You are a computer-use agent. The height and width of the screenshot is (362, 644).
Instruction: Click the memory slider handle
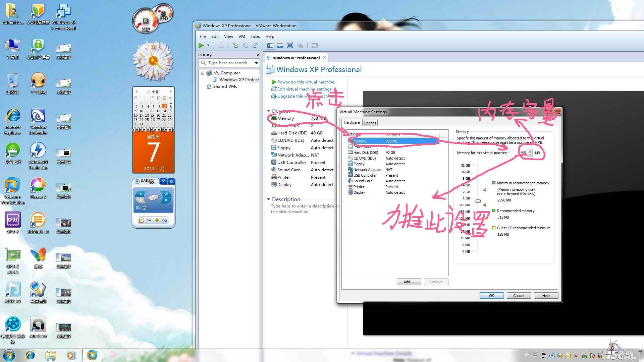click(478, 201)
